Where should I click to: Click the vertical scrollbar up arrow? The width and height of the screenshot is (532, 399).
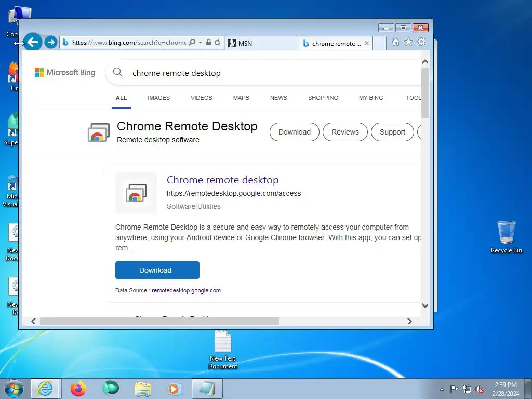[x=425, y=62]
